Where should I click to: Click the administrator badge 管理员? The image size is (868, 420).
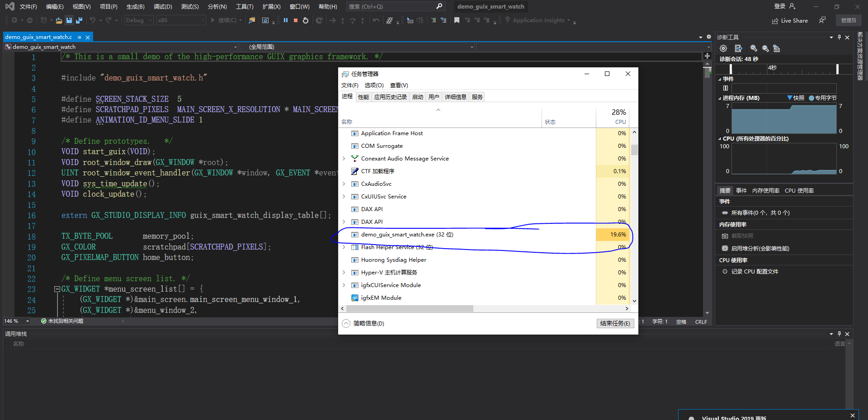[849, 20]
